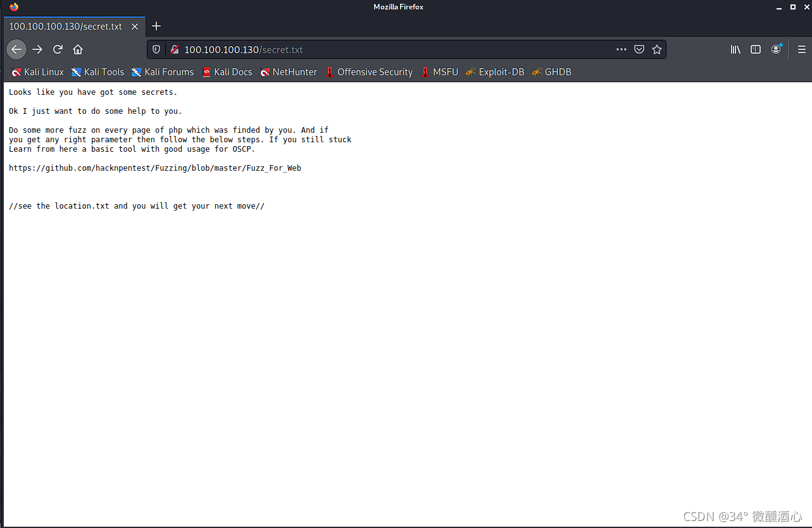Click the github.com Fuzz_For_Web URL text
This screenshot has width=812, height=528.
click(x=155, y=168)
